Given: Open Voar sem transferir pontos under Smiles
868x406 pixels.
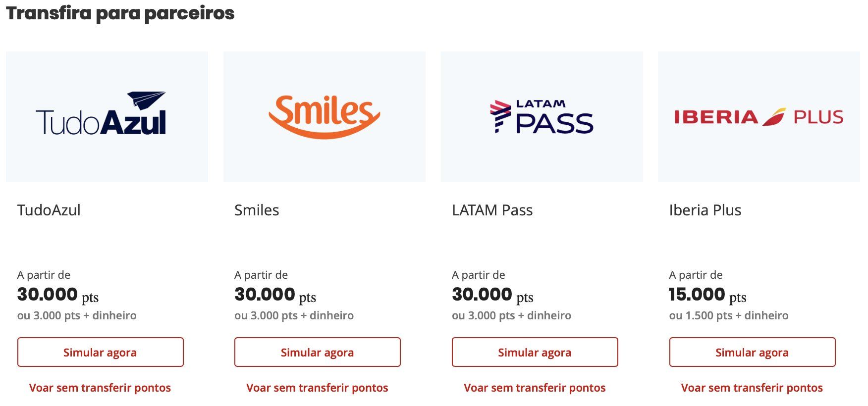Looking at the screenshot, I should pos(317,388).
